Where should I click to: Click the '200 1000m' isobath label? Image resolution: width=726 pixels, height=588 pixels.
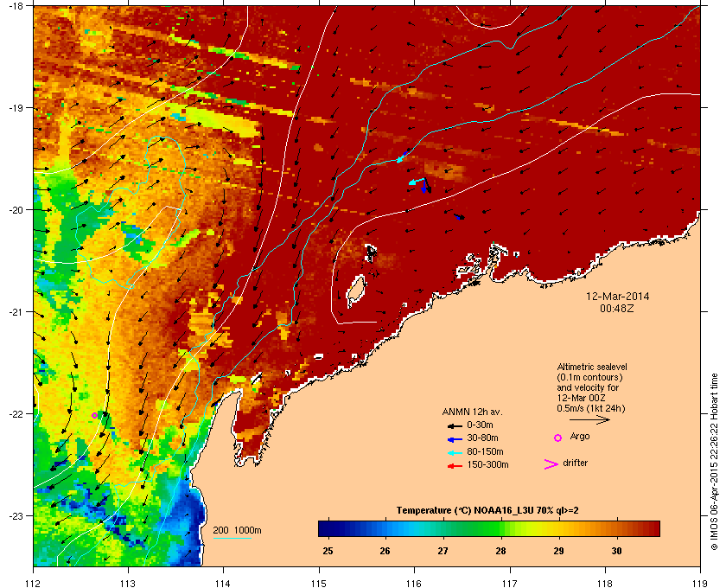237,531
